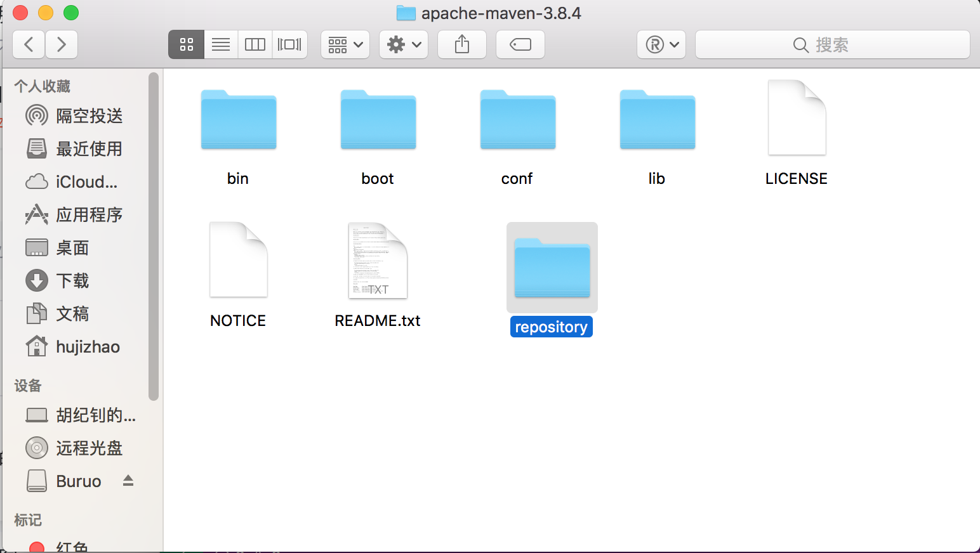Click the yellow minimize window button

(x=46, y=13)
